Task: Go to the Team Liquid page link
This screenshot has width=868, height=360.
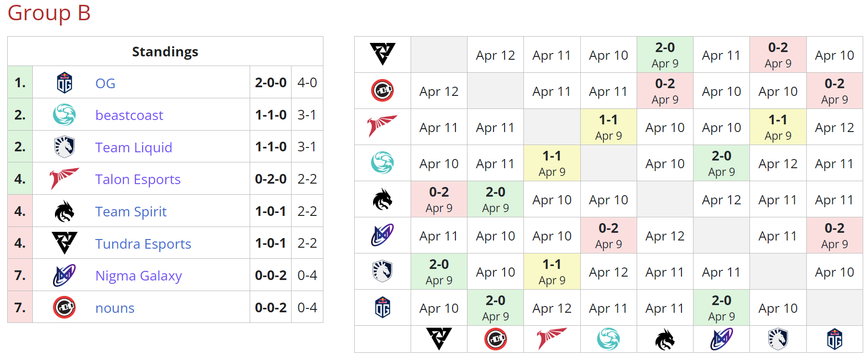Action: [x=134, y=147]
